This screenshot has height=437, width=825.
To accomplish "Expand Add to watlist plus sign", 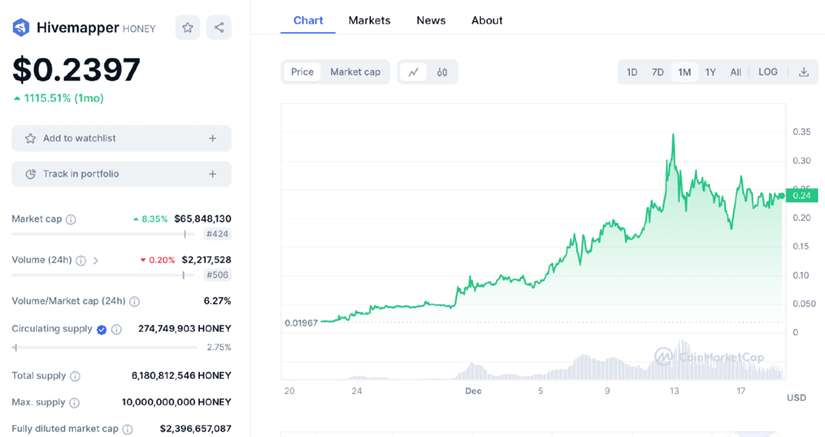I will [212, 138].
